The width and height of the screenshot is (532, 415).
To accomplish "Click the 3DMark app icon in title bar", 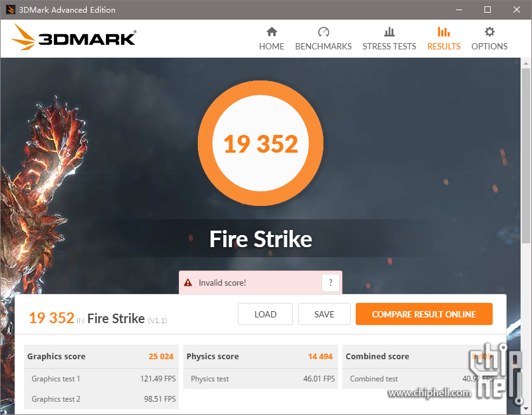I will [x=10, y=10].
